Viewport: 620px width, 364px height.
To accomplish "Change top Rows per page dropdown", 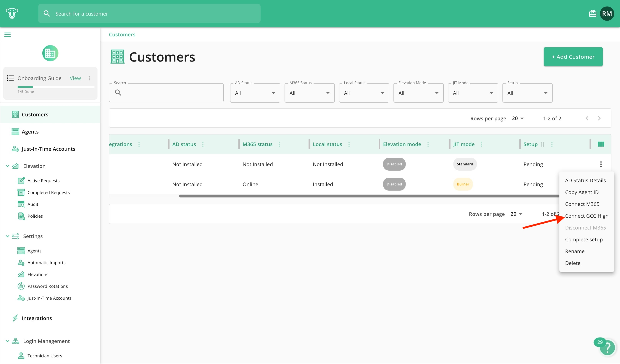I will (518, 119).
